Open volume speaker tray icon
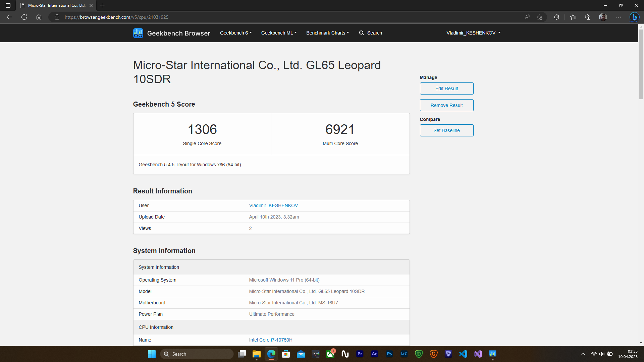 601,354
